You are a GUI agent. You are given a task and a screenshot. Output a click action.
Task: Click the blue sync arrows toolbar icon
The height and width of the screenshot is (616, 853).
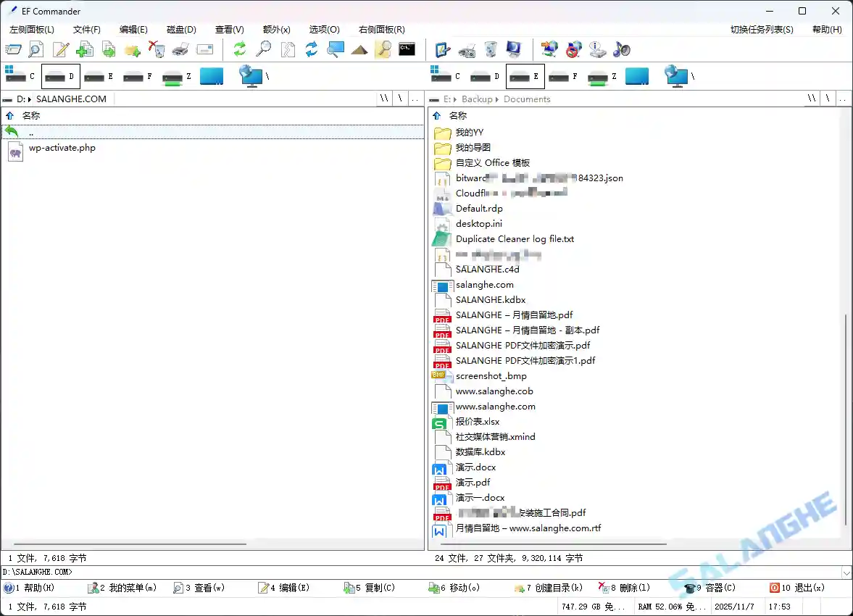(313, 49)
